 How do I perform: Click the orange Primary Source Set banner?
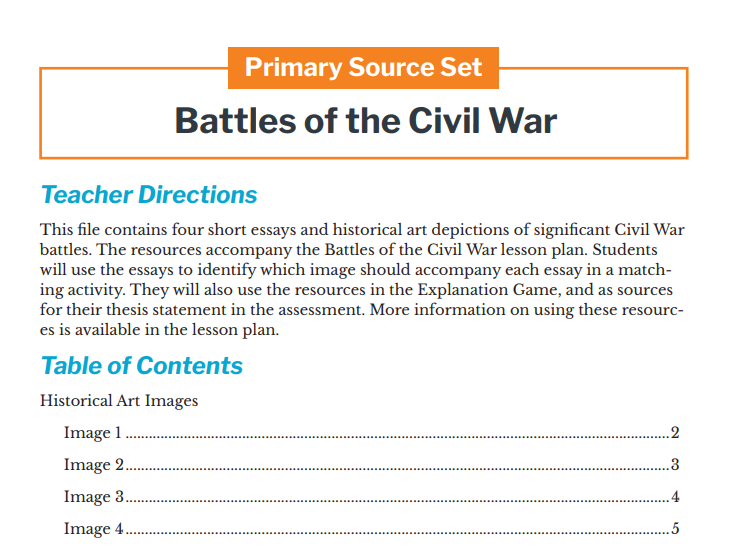(363, 68)
